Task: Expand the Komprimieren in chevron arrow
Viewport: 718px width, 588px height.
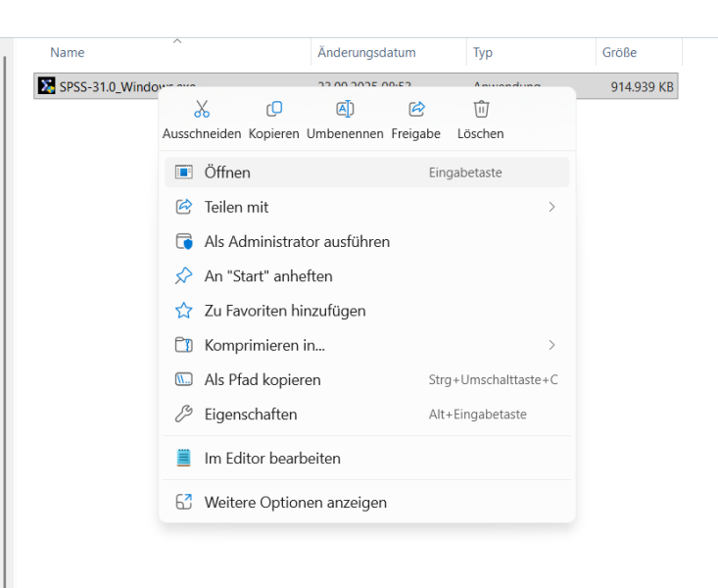Action: 551,345
